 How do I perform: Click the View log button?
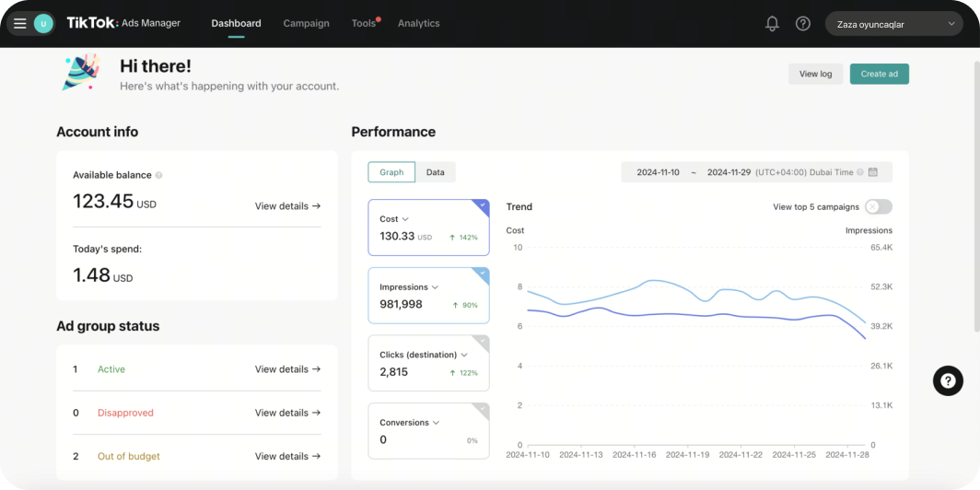[815, 74]
